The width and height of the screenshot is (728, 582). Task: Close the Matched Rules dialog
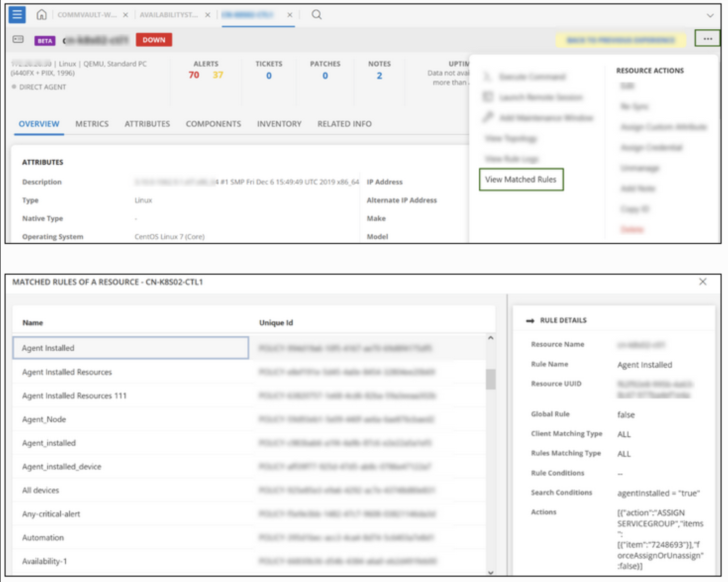(703, 282)
